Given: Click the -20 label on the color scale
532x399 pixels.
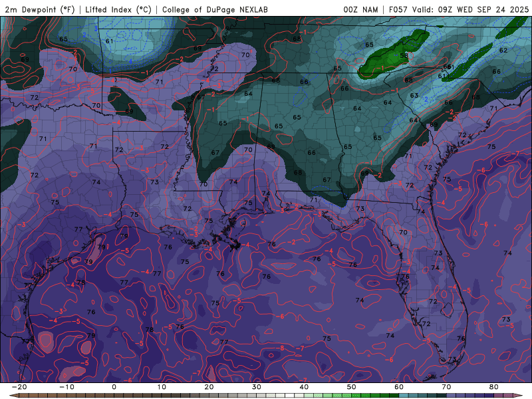Looking at the screenshot, I should click(19, 387).
